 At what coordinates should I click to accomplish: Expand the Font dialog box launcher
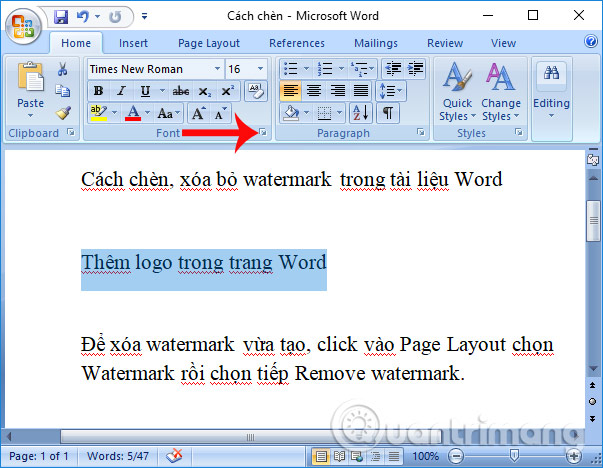(x=262, y=133)
